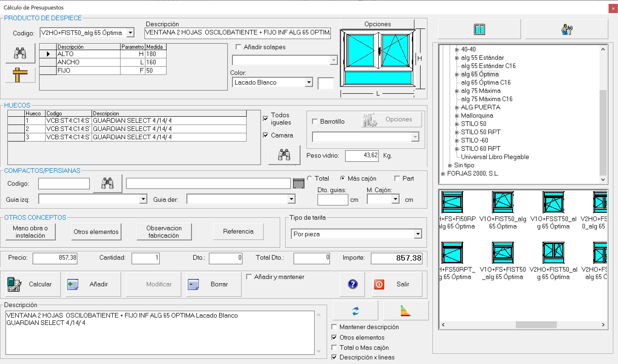Click the energy efficiency label icon
The width and height of the screenshot is (618, 364).
405,311
